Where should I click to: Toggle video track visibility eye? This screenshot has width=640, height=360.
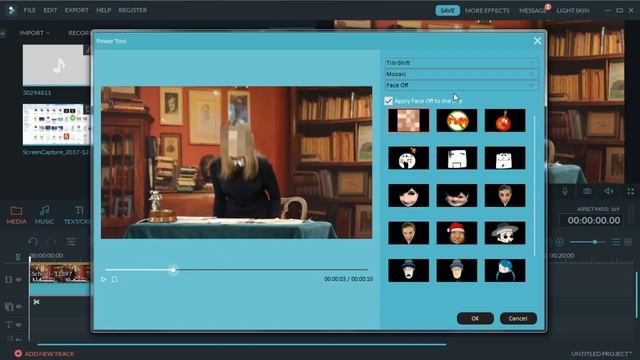[19, 280]
